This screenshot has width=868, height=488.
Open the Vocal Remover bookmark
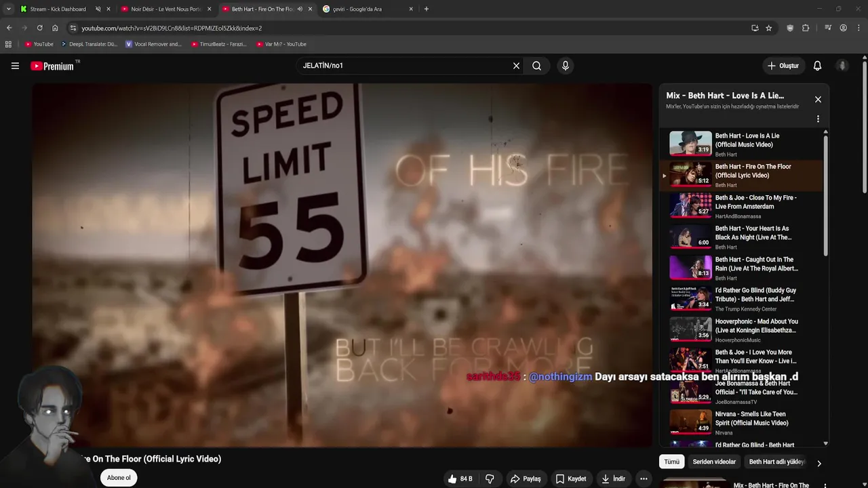153,44
